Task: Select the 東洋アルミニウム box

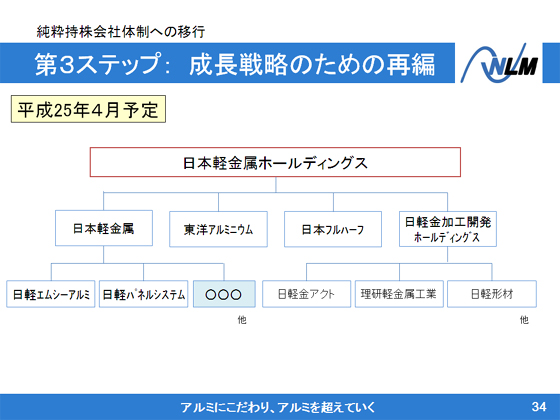Action: coord(218,229)
